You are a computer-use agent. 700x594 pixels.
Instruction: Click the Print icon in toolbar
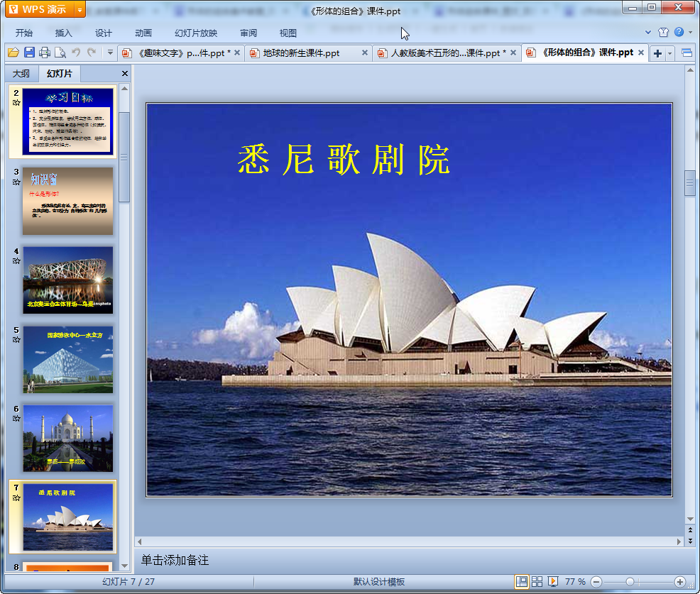pyautogui.click(x=45, y=53)
